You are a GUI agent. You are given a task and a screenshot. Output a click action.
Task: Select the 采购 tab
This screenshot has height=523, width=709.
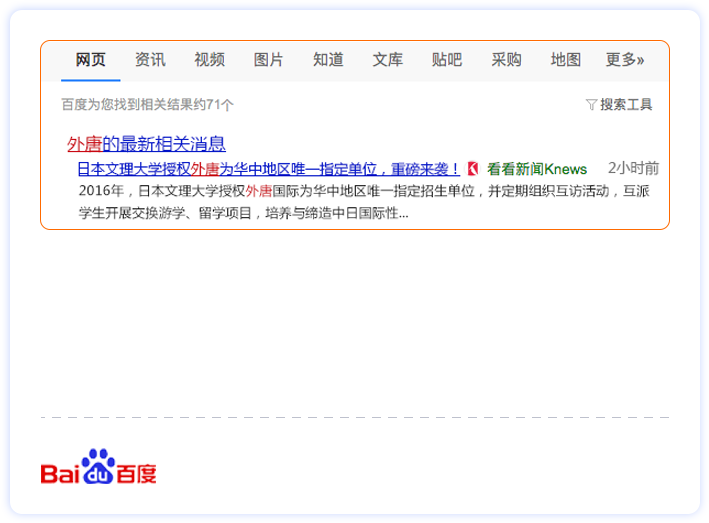tap(506, 60)
